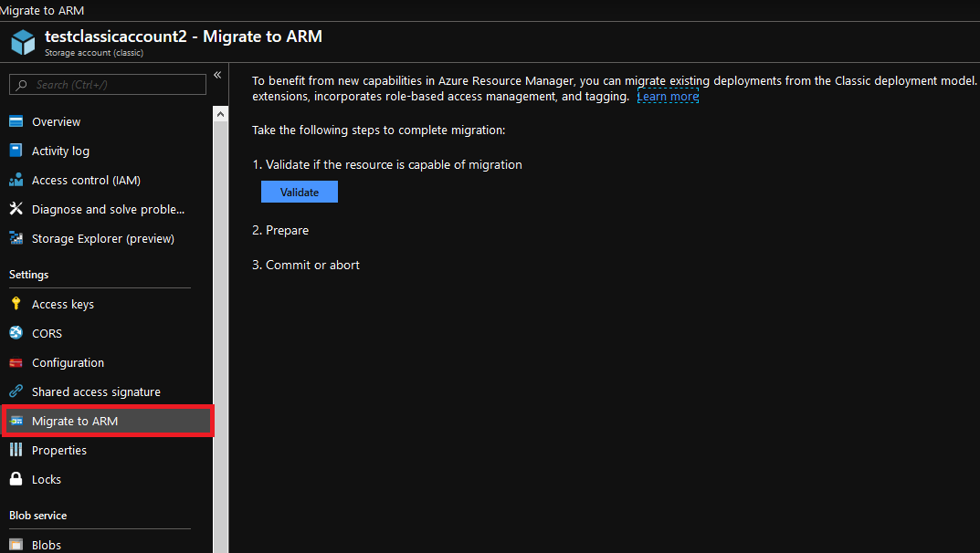This screenshot has height=553, width=980.
Task: Click the Shared access signature link icon
Action: pos(16,391)
